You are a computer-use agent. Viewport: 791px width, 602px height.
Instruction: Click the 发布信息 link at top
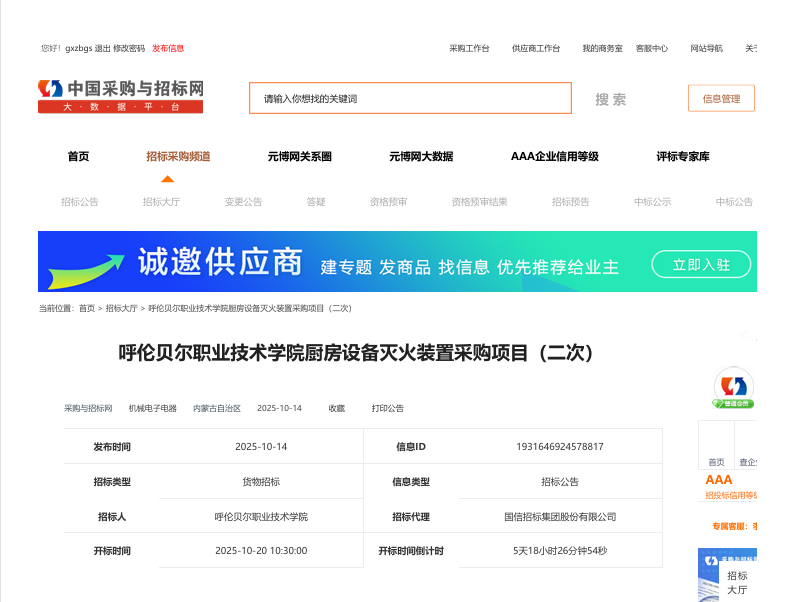click(168, 48)
